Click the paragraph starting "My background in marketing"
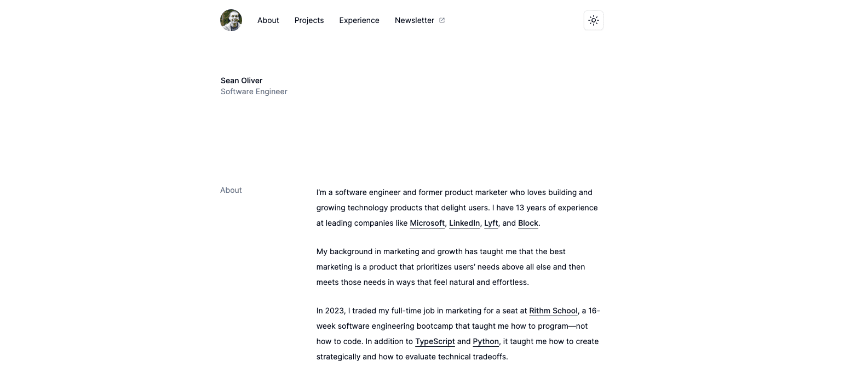This screenshot has height=372, width=868. (450, 267)
